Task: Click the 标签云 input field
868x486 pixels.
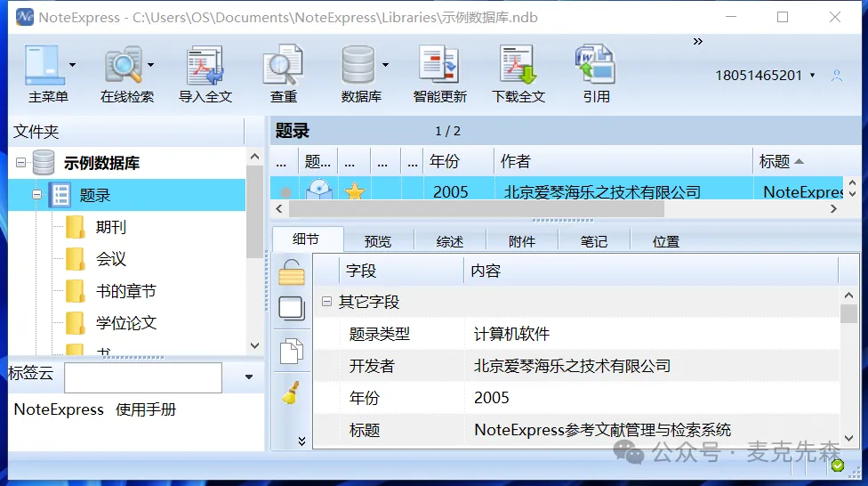Action: (x=143, y=377)
